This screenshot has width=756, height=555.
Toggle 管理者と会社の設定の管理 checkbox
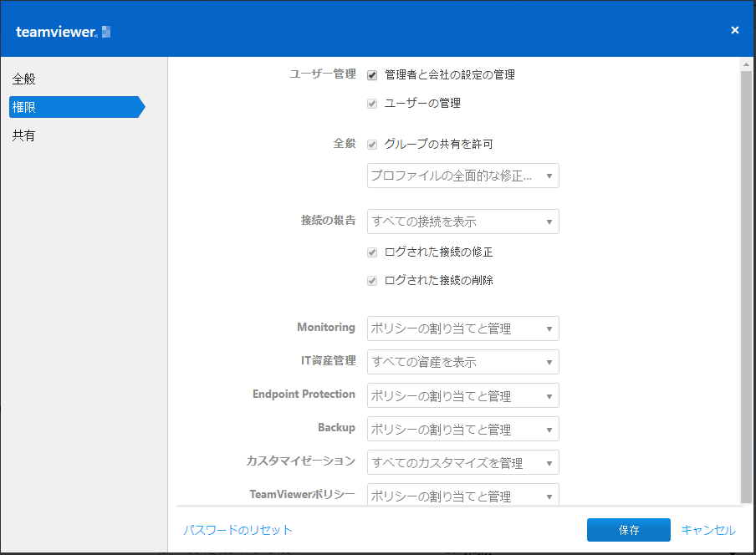pos(372,75)
